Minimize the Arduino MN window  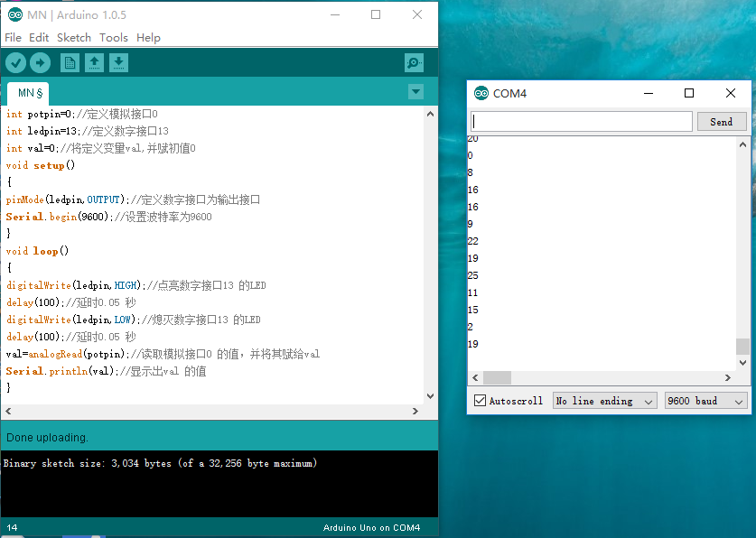tap(335, 15)
